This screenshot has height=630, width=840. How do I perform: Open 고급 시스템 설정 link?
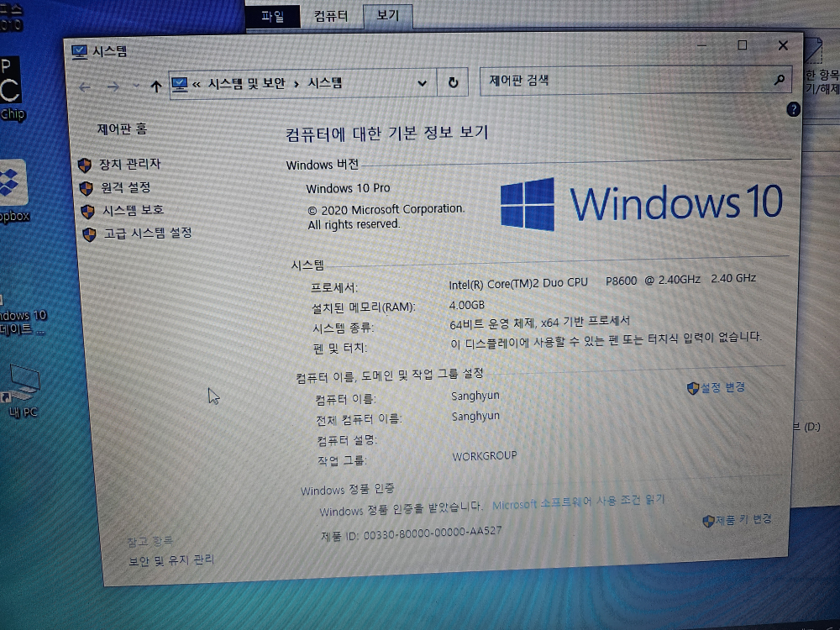click(x=147, y=233)
